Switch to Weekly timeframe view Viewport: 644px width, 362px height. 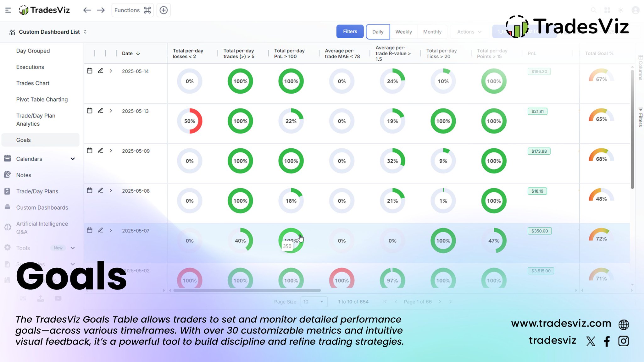point(403,32)
